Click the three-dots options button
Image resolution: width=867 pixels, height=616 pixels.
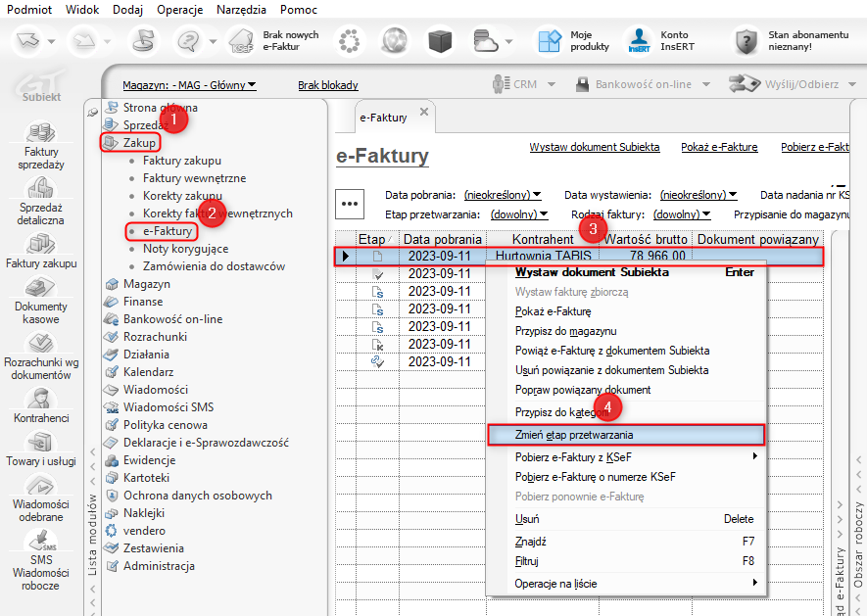[350, 203]
